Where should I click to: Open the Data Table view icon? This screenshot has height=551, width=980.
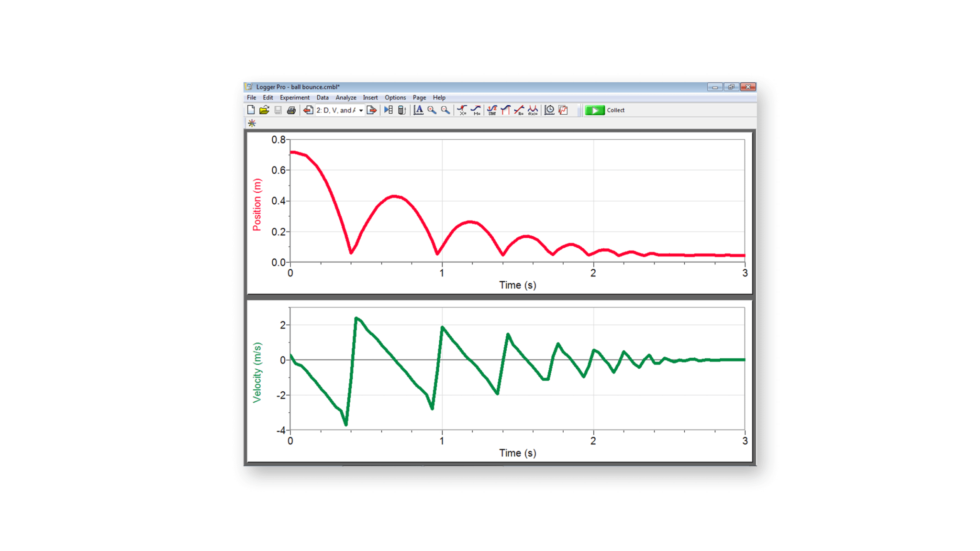pyautogui.click(x=389, y=111)
